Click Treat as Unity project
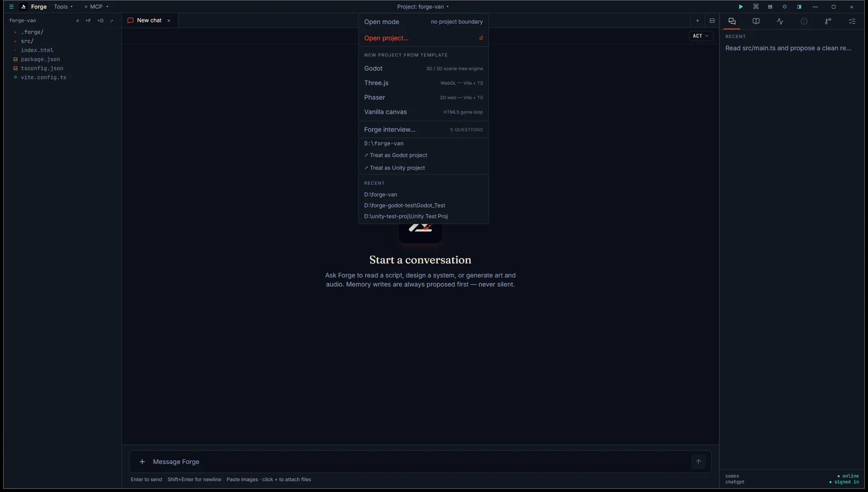 (x=424, y=168)
